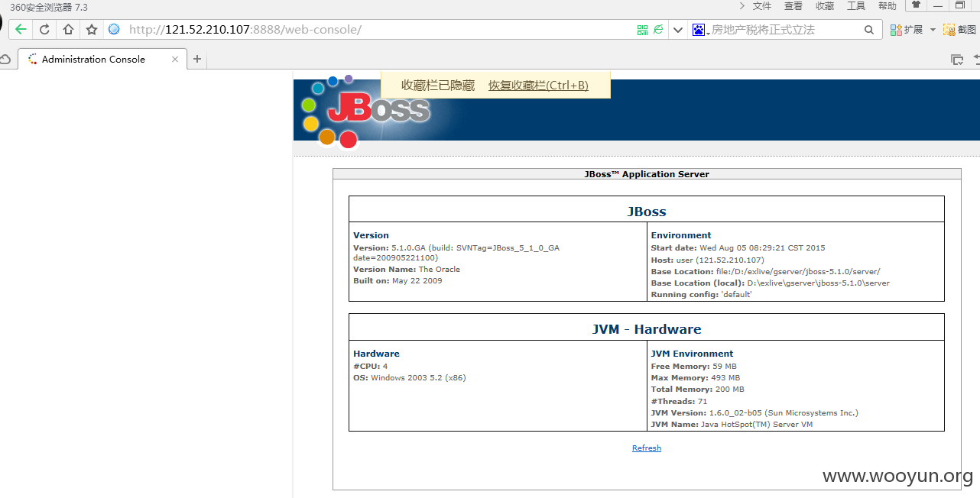Bookmark page with star icon
The image size is (980, 498).
click(x=92, y=30)
